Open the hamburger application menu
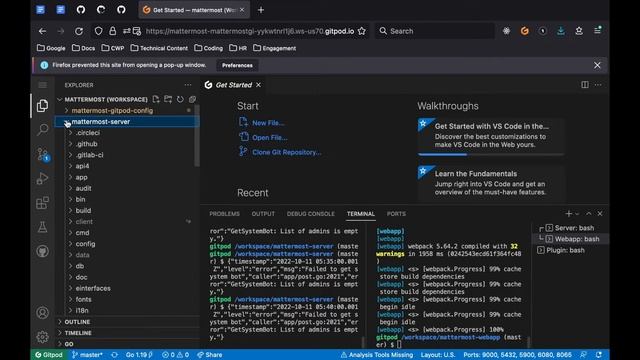The image size is (640, 360). [42, 85]
